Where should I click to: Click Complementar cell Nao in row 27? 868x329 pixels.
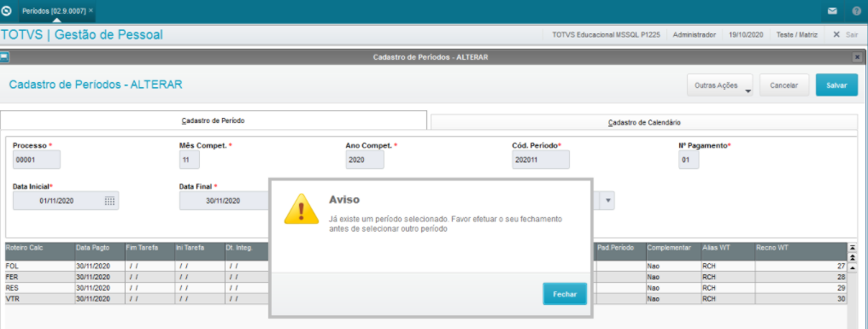[x=673, y=266]
